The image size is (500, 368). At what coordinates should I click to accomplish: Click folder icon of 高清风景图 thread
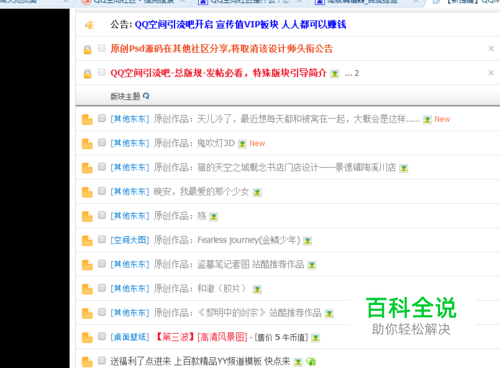pos(87,338)
